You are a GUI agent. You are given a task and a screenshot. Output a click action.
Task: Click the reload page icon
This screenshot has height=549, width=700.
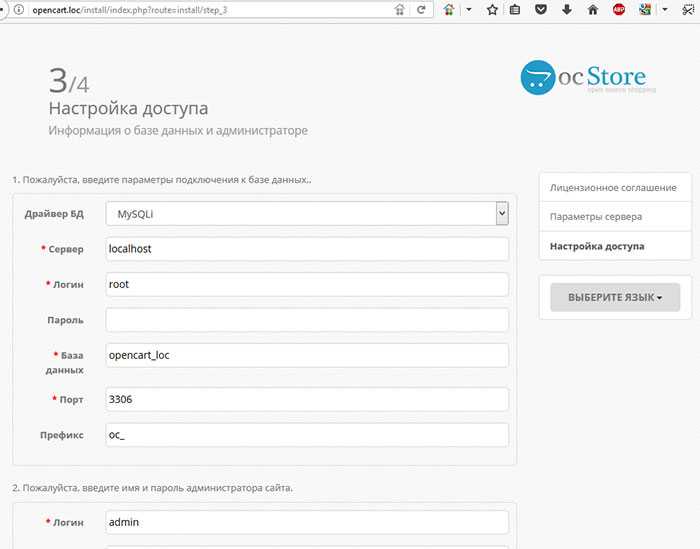[421, 9]
